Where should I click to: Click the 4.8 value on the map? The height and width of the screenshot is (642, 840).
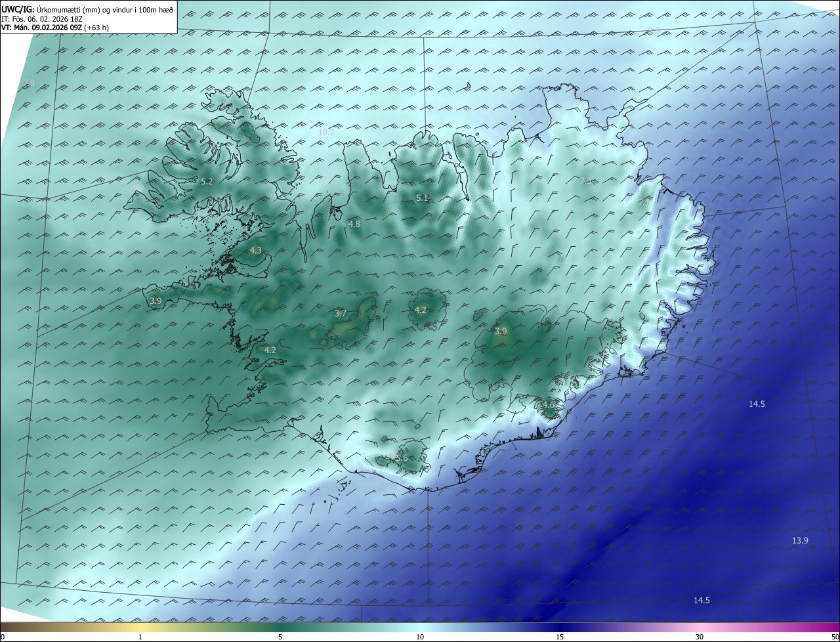354,224
